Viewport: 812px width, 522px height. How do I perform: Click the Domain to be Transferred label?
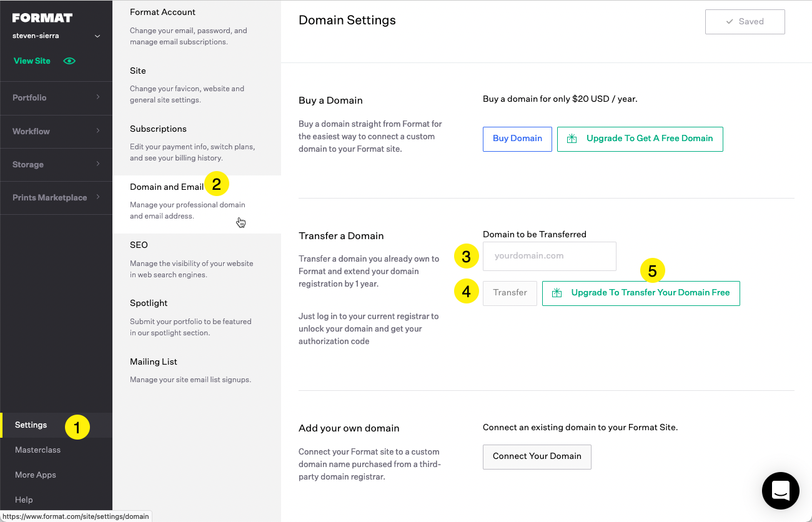pyautogui.click(x=535, y=235)
